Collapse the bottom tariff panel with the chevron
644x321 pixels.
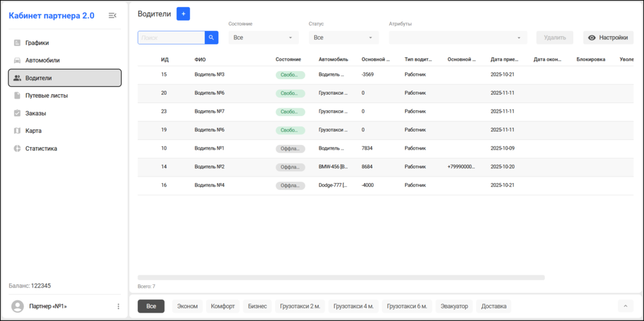(x=625, y=306)
